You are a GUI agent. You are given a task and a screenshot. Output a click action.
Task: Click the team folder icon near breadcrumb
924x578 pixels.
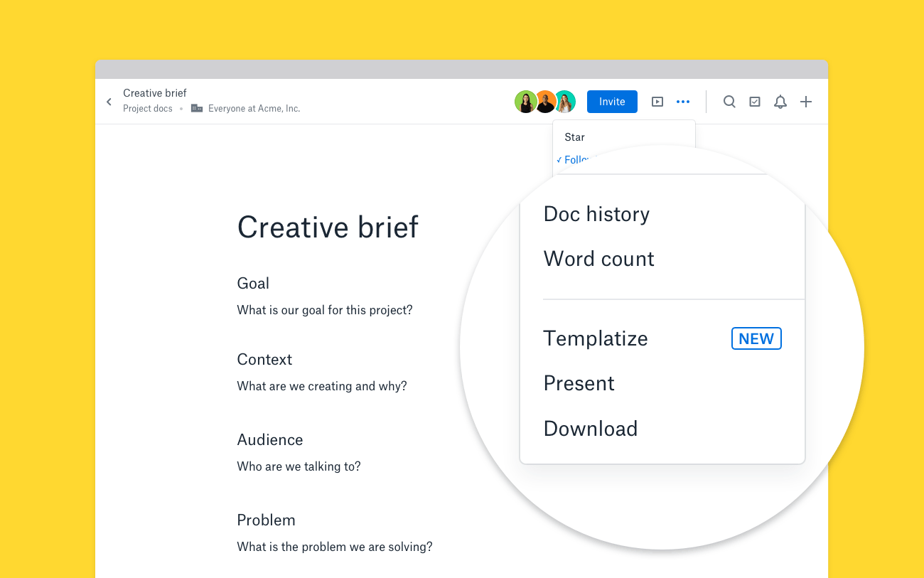click(196, 108)
